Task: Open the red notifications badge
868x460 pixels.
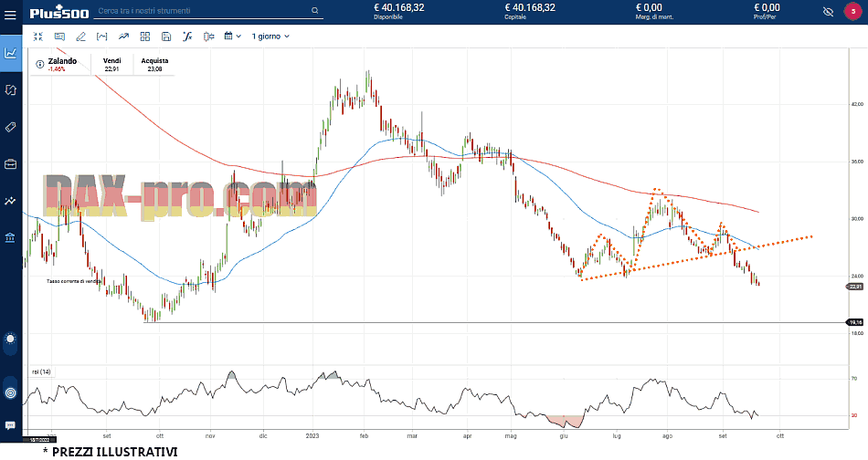Action: click(x=852, y=12)
